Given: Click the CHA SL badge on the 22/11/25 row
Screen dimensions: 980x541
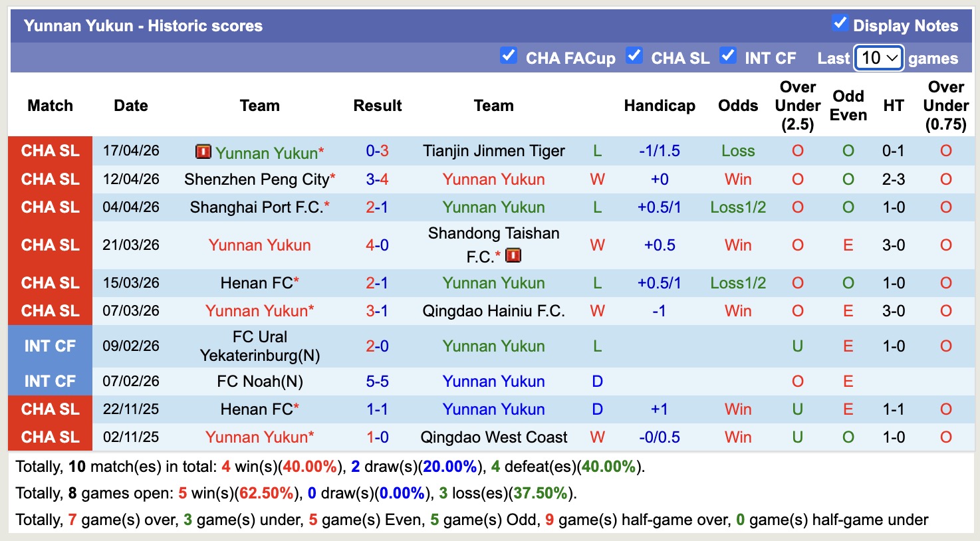Looking at the screenshot, I should (x=50, y=409).
